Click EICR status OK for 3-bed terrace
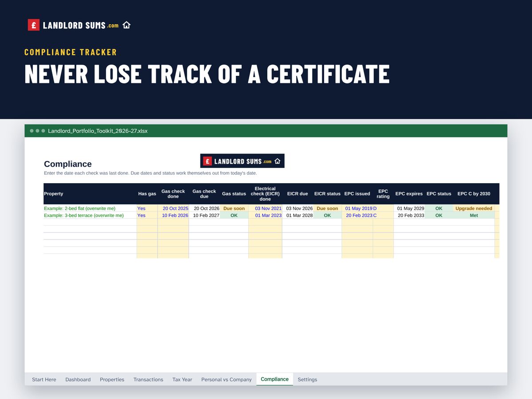The image size is (532, 399). point(328,215)
